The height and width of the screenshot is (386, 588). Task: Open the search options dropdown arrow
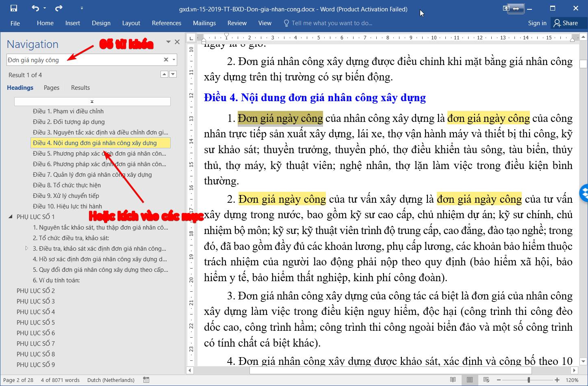pos(174,60)
